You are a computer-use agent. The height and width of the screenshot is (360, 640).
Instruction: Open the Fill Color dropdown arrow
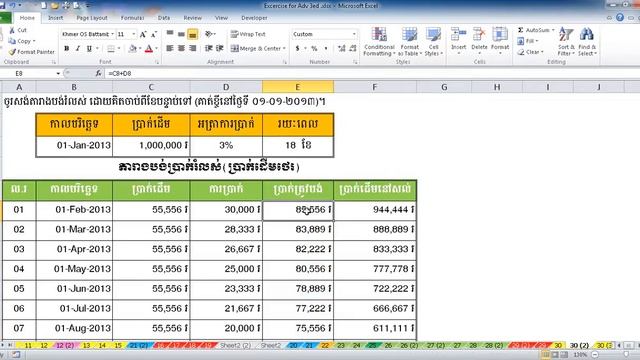pyautogui.click(x=140, y=49)
